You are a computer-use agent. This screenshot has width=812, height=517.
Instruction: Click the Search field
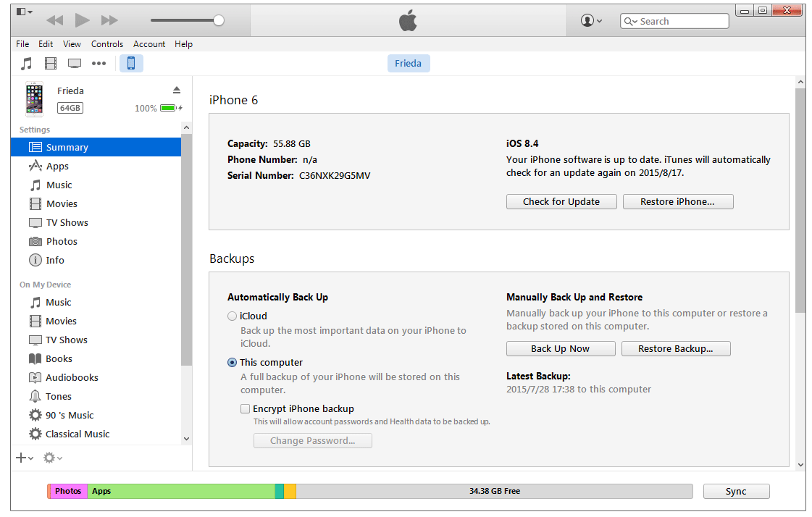[674, 21]
